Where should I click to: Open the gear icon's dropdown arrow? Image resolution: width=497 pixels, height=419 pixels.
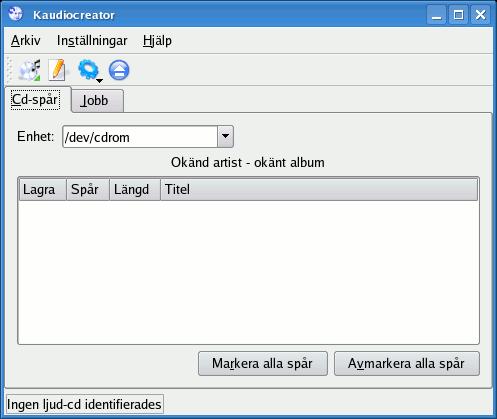click(x=99, y=80)
